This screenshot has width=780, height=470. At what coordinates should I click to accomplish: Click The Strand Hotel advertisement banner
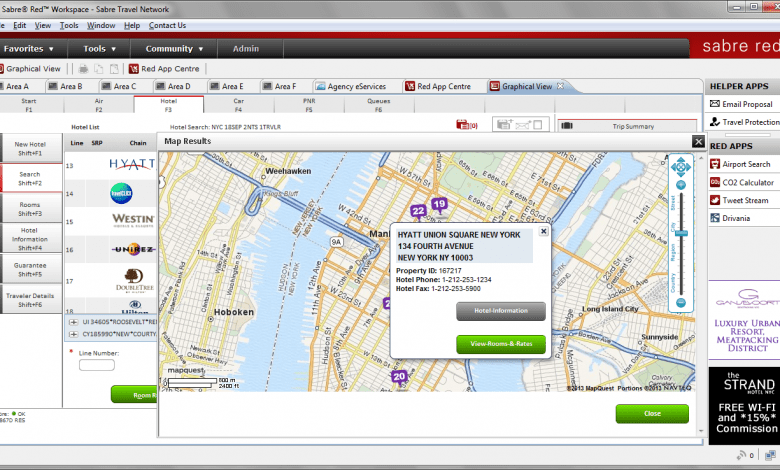[x=744, y=405]
